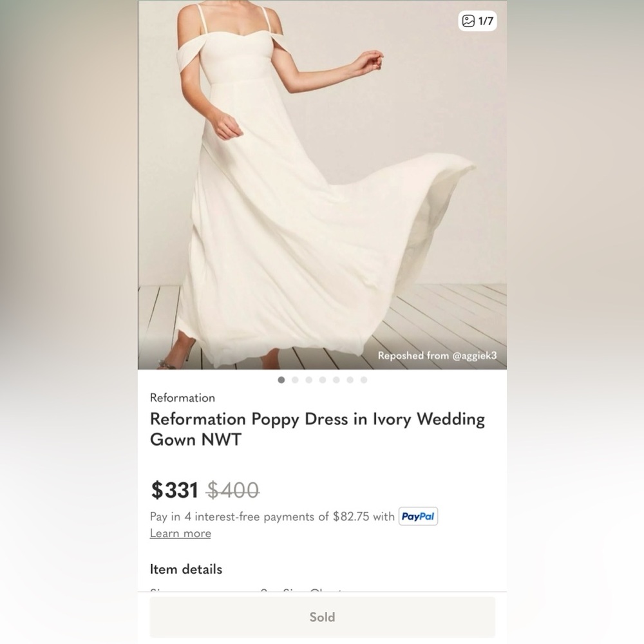Tap the Reformation brand name link
The image size is (644, 644).
pos(182,397)
